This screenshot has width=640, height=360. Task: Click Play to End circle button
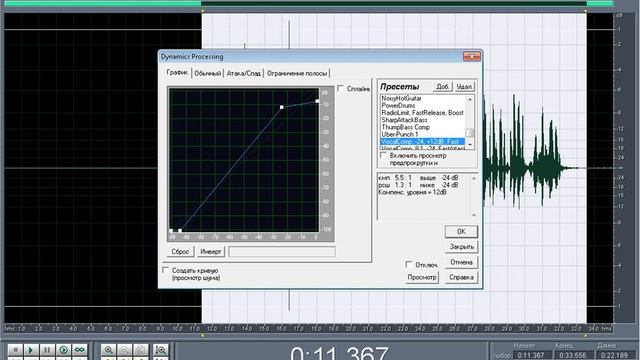63,350
